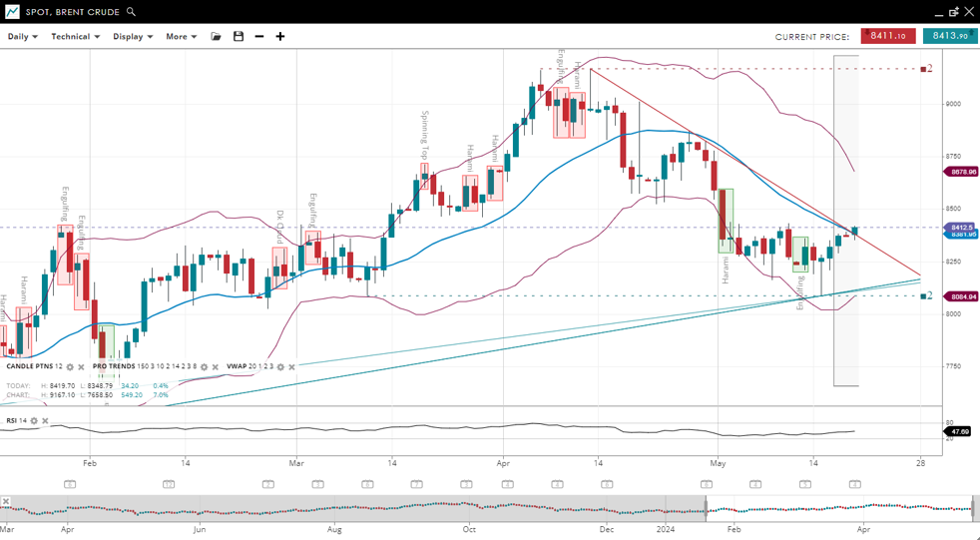Click the red sell price 8411.10
The width and height of the screenshot is (980, 540).
(887, 36)
